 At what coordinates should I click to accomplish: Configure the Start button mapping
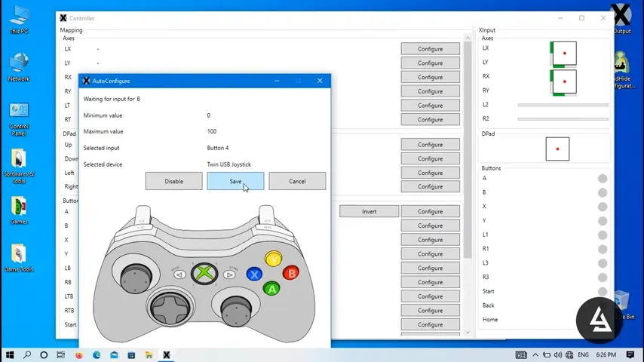[430, 324]
